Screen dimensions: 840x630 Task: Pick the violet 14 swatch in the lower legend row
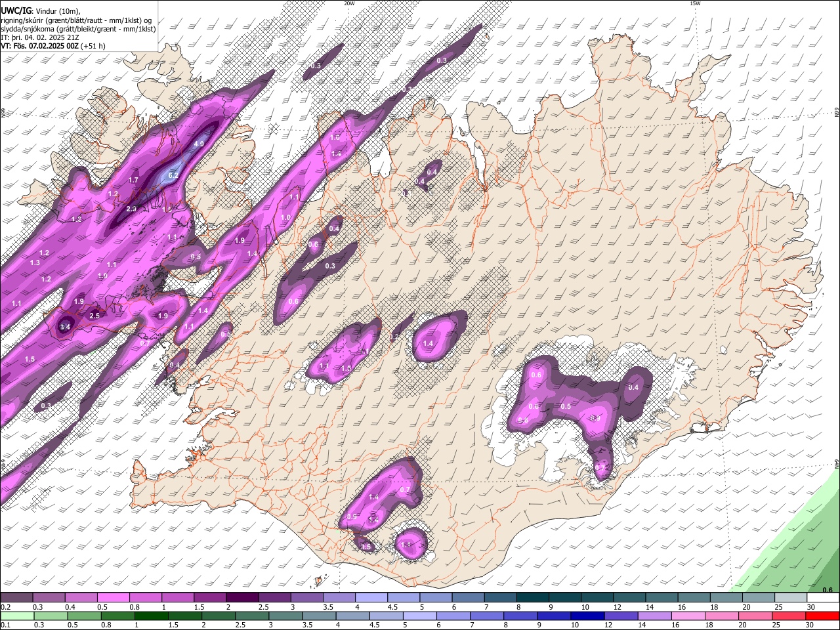(654, 616)
